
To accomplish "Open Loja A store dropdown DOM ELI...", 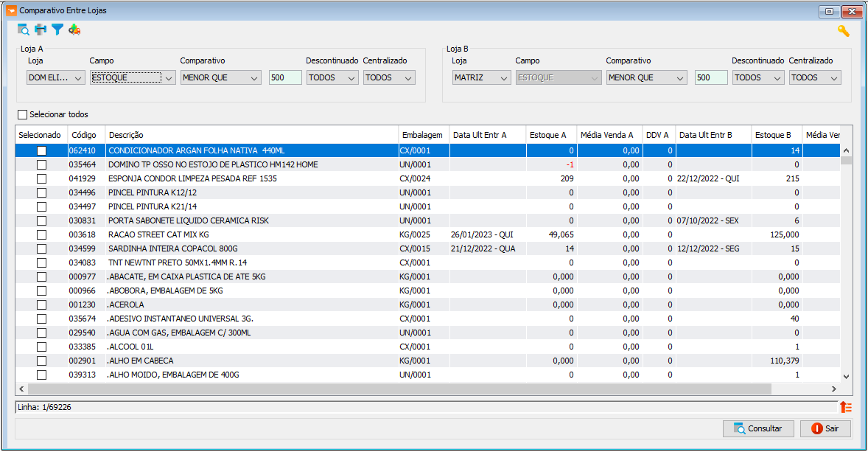I will tap(55, 77).
